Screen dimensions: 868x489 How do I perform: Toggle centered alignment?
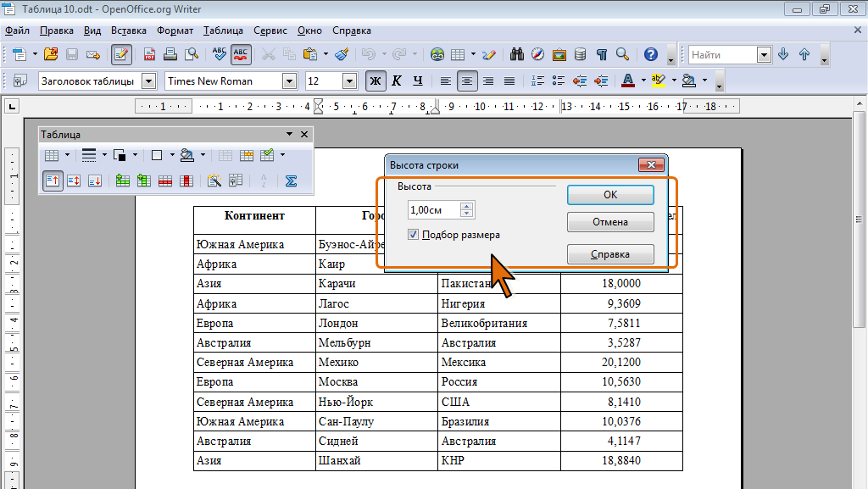point(467,81)
